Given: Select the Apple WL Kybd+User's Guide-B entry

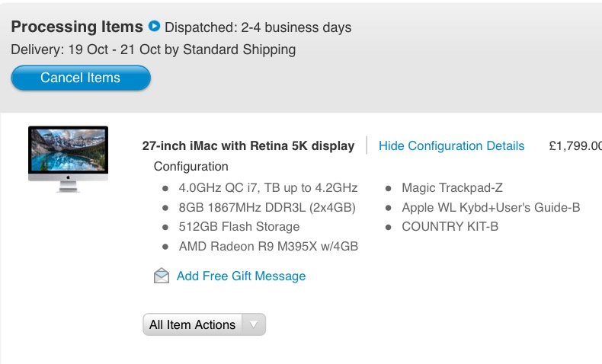Looking at the screenshot, I should point(491,207).
